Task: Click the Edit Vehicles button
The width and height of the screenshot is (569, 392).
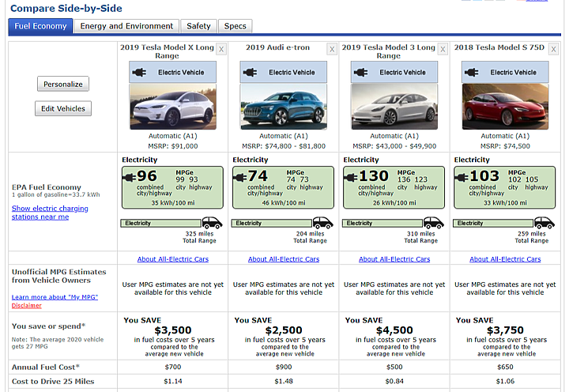Action: pyautogui.click(x=63, y=108)
